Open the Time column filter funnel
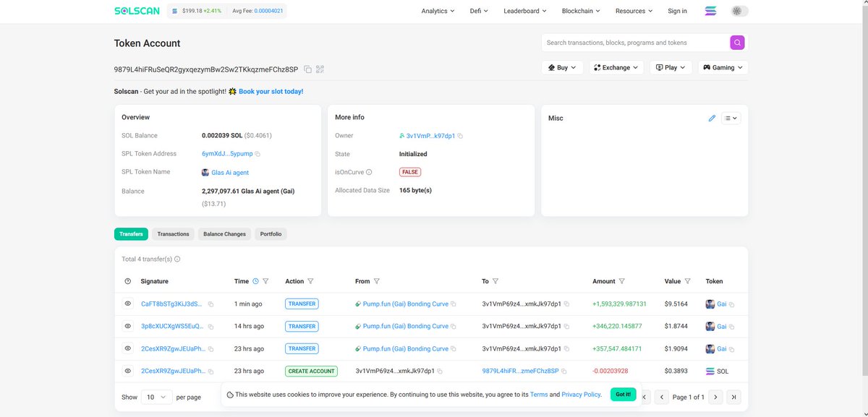This screenshot has width=868, height=417. [265, 281]
